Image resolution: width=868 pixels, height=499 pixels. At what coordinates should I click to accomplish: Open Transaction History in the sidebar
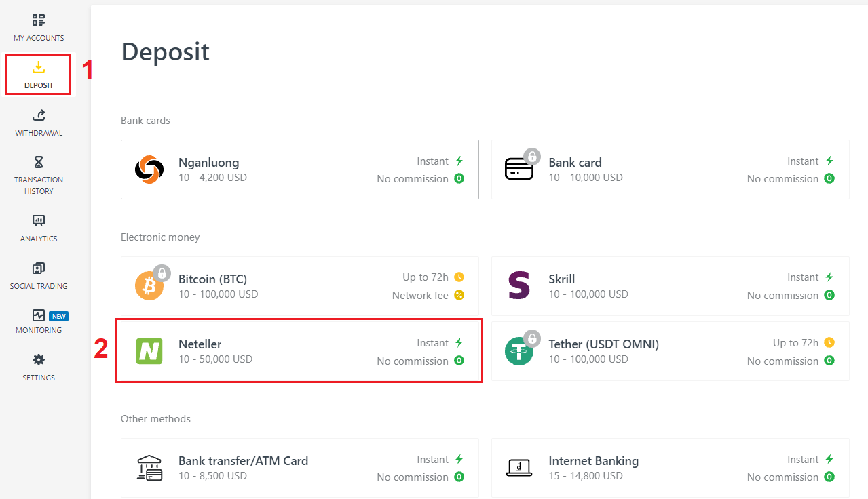point(39,175)
